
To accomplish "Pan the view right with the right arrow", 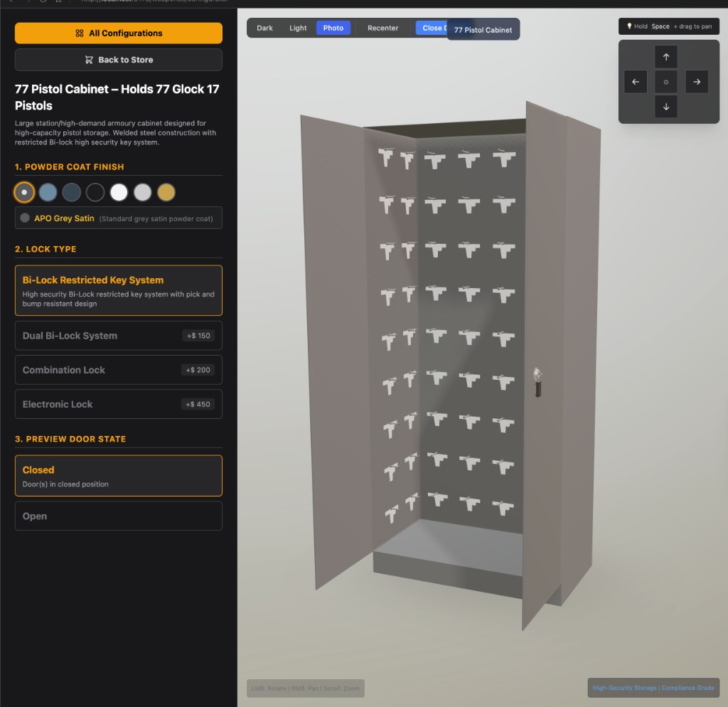I will tap(697, 82).
